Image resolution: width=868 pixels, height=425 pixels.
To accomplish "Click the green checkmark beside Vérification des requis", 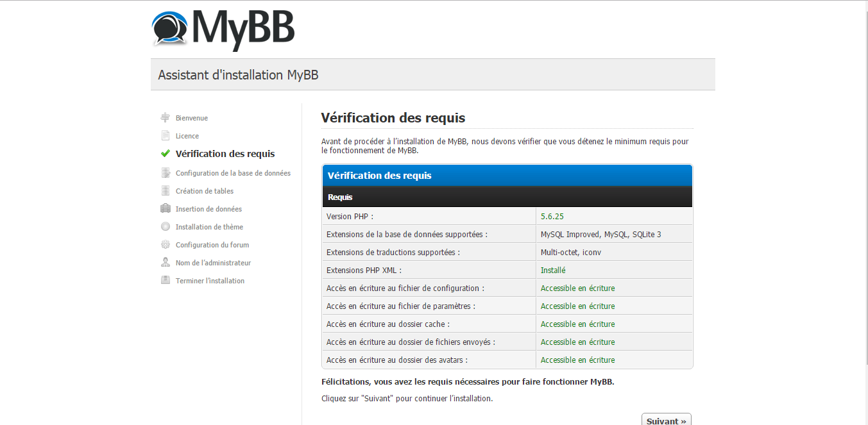I will (166, 153).
